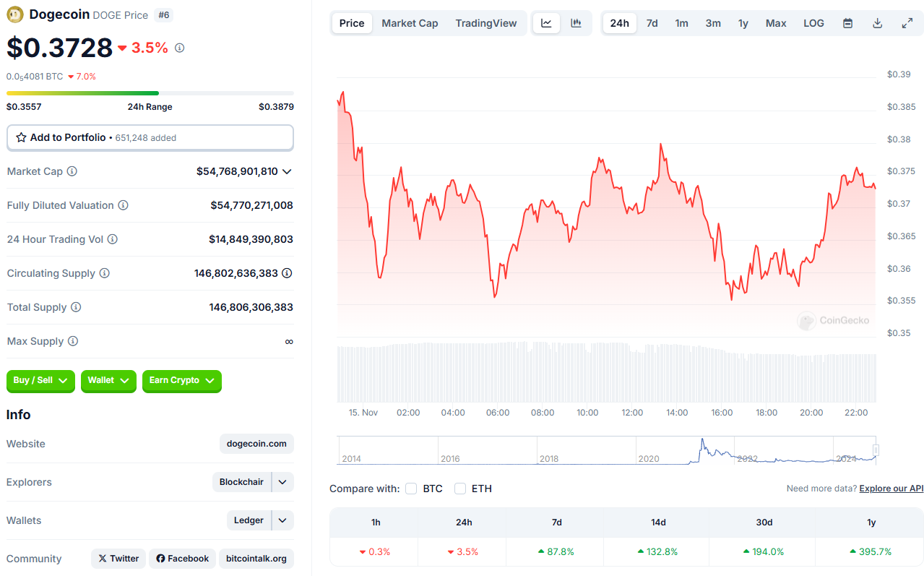Screen dimensions: 924x576
Task: Click the $0.3557 24h low value
Action: [24, 107]
